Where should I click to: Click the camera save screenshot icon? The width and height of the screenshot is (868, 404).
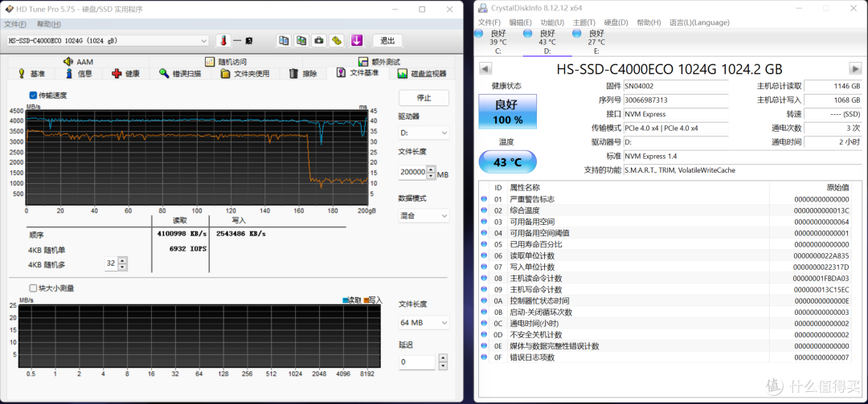coord(319,40)
